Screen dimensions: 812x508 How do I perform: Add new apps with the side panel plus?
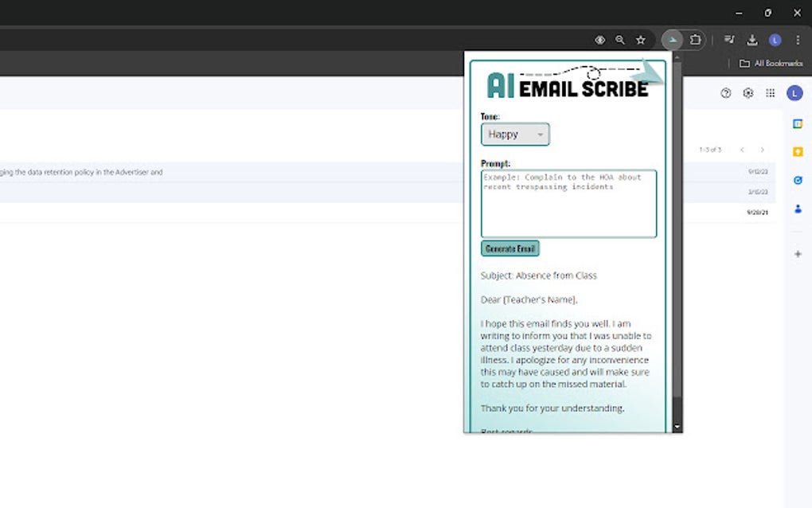pos(797,253)
